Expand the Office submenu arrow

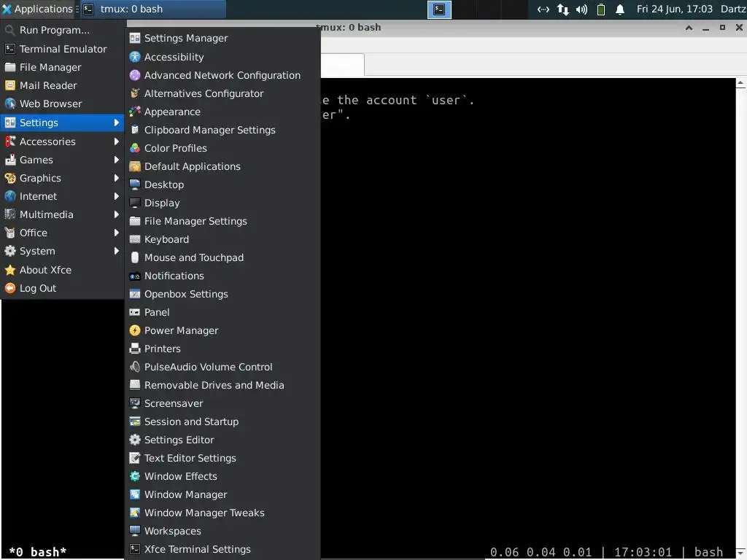pos(116,233)
